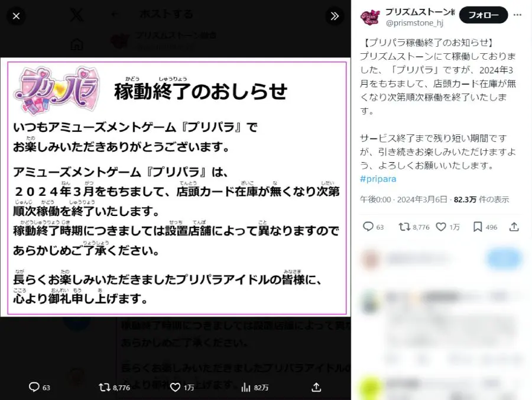The image size is (532, 400).
Task: Open the #pripara hashtag link
Action: (378, 179)
